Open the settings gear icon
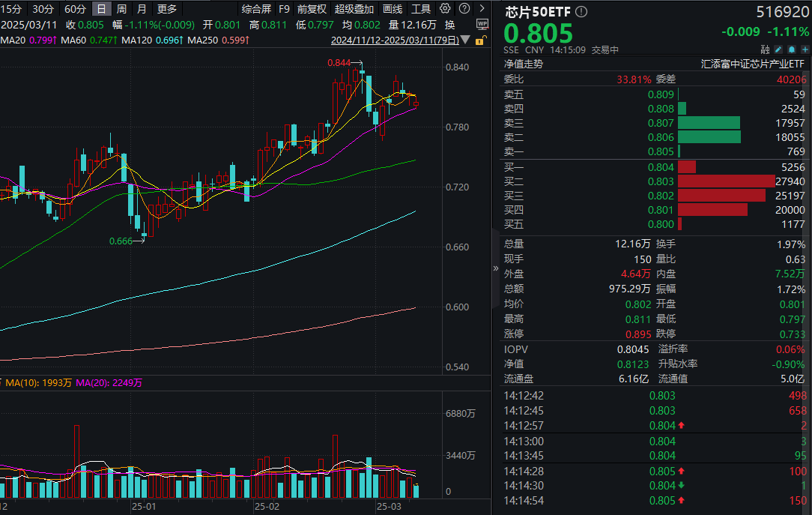 pyautogui.click(x=445, y=8)
